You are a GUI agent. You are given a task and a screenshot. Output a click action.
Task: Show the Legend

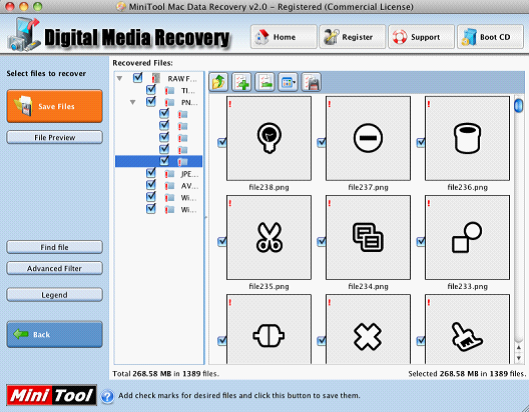54,295
